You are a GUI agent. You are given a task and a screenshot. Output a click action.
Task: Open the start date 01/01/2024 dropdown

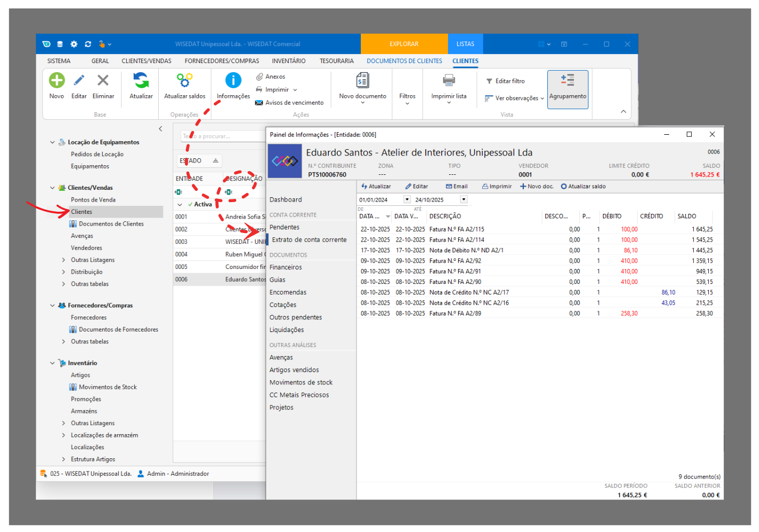(x=407, y=199)
